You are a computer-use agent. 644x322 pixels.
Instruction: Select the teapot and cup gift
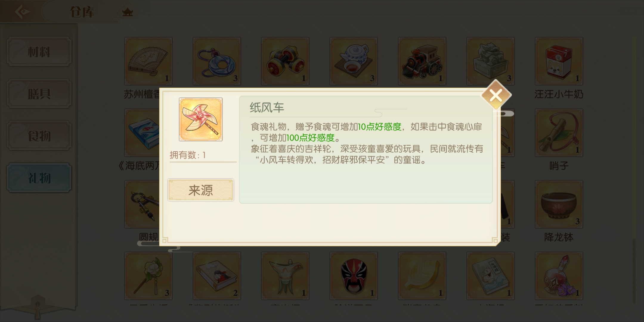(354, 61)
